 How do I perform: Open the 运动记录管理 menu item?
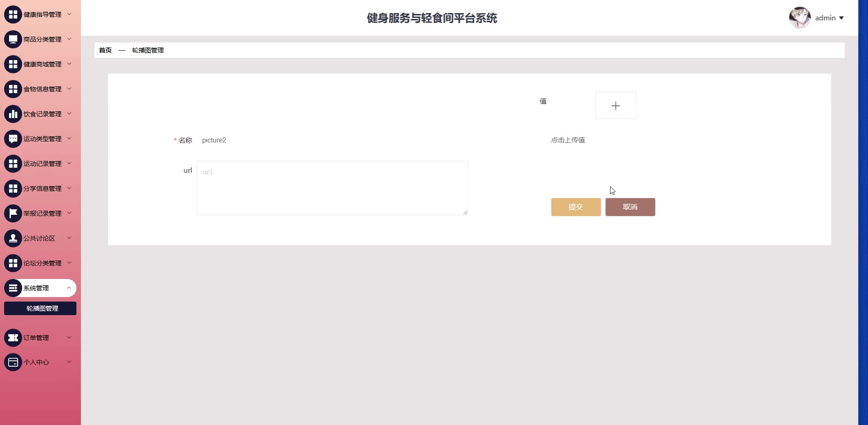pyautogui.click(x=40, y=164)
